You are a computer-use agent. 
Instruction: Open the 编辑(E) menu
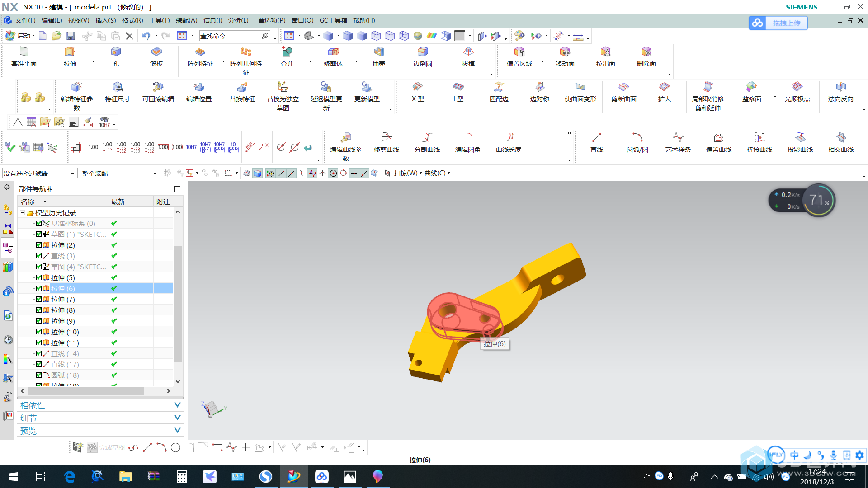(52, 20)
